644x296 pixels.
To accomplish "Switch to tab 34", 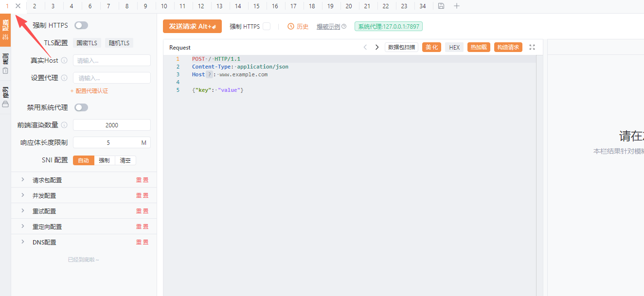I will point(423,6).
